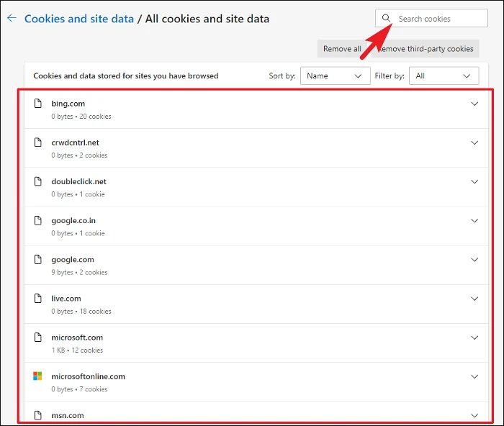Viewport: 504px width, 426px height.
Task: Click the live.com file icon
Action: coord(38,299)
